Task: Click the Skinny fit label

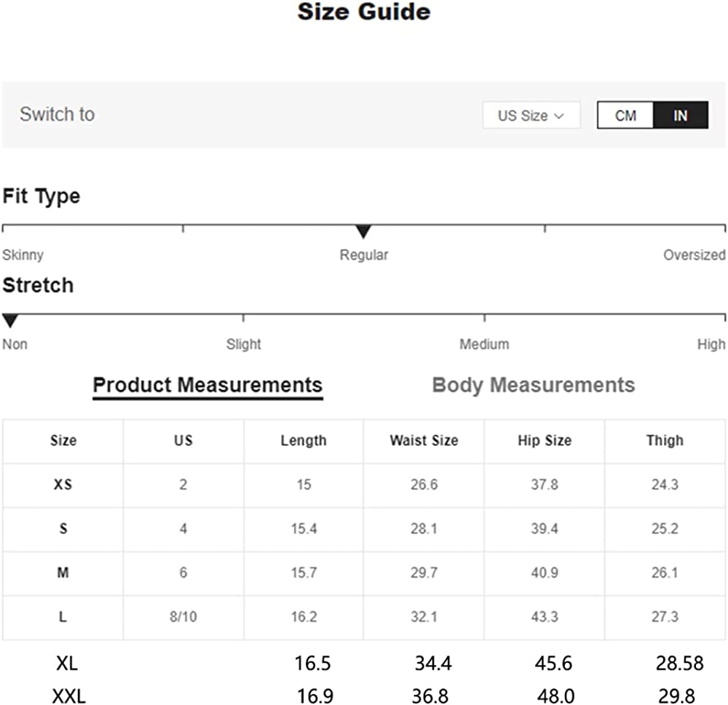Action: tap(23, 255)
